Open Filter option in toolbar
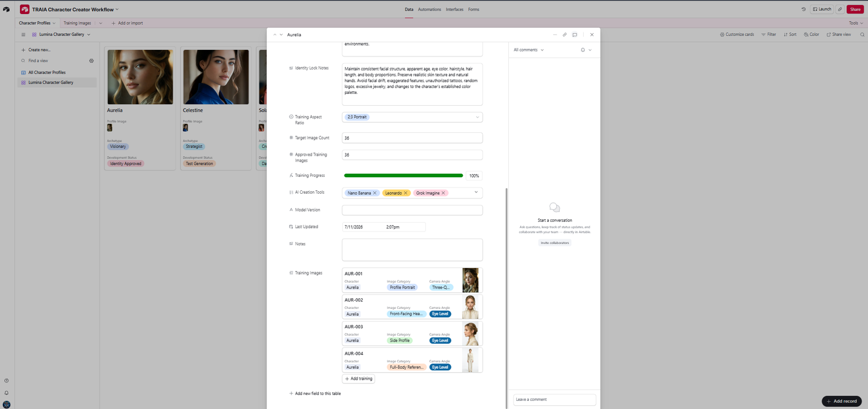The height and width of the screenshot is (409, 868). 769,35
